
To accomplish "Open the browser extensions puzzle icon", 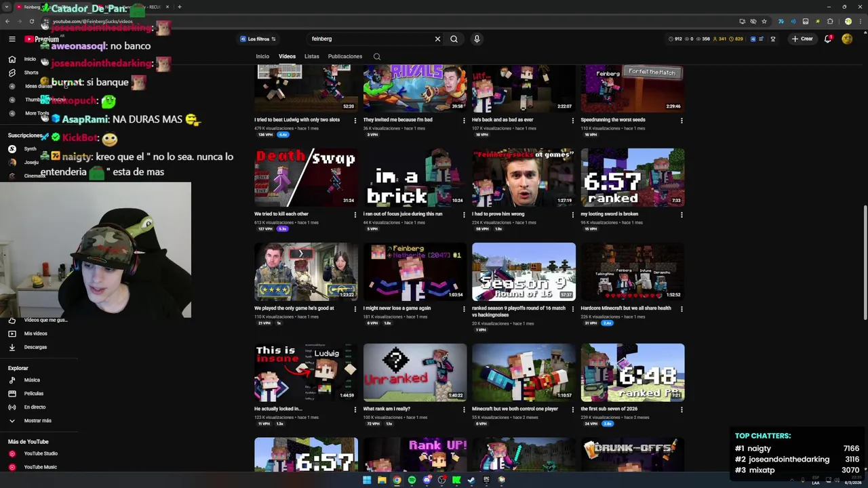I will point(830,21).
